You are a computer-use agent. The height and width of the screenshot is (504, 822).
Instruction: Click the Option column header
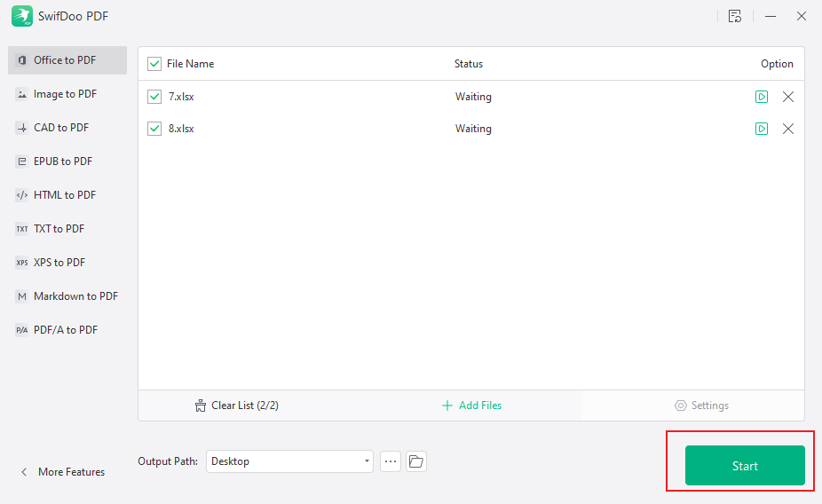[777, 64]
